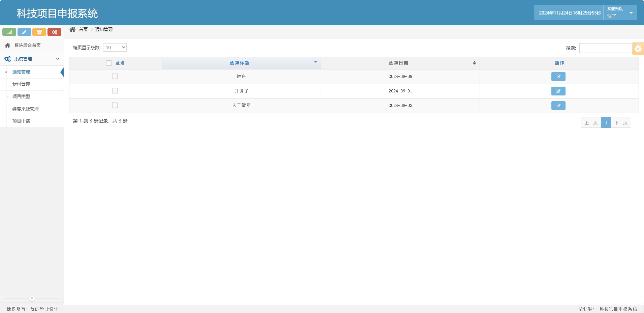Open the 沫子 user account dropdown

point(621,12)
